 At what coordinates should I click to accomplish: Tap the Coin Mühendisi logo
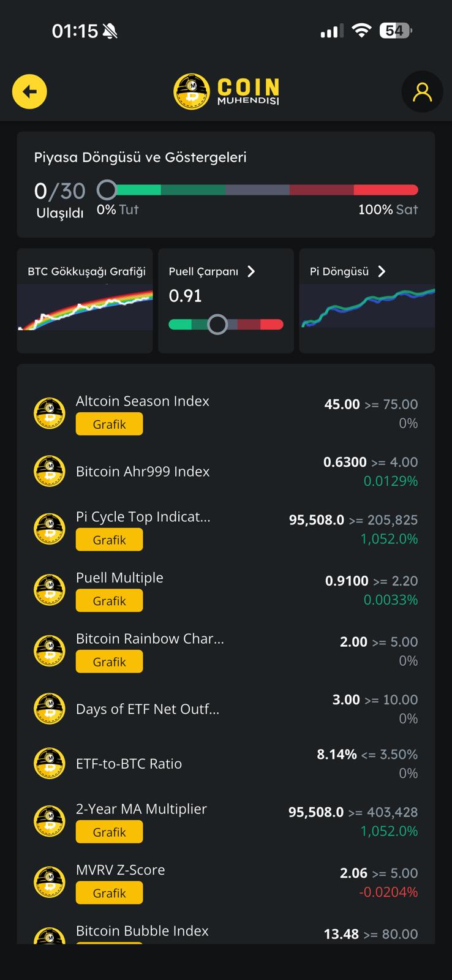226,92
